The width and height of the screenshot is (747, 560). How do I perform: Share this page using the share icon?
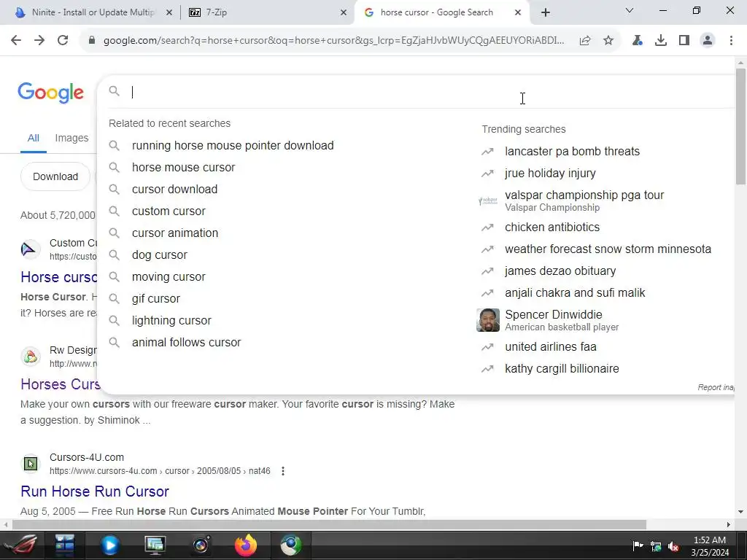coord(585,41)
